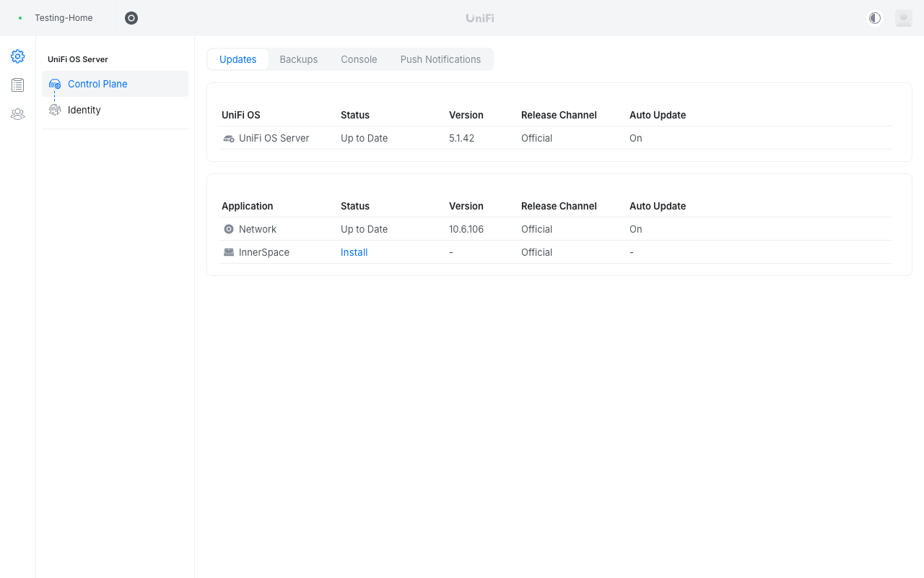This screenshot has width=924, height=578.
Task: Click the UniFi OS Server sidebar heading
Action: click(x=78, y=59)
